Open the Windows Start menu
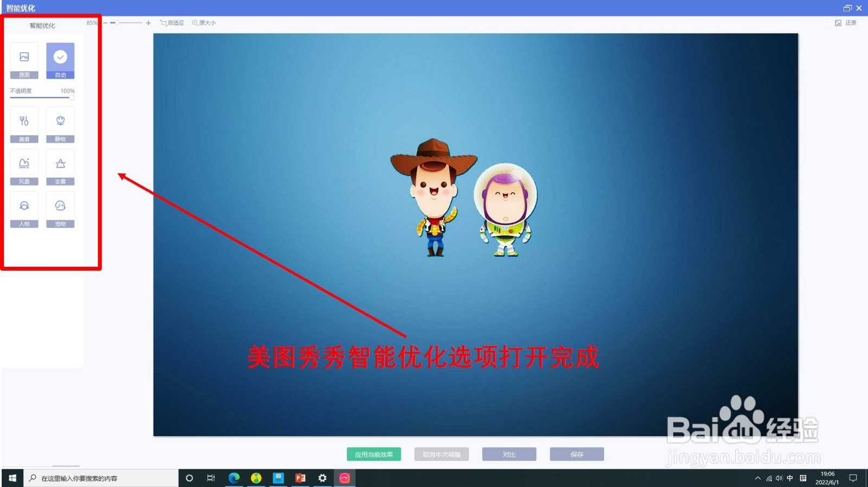The height and width of the screenshot is (487, 868). [x=12, y=478]
